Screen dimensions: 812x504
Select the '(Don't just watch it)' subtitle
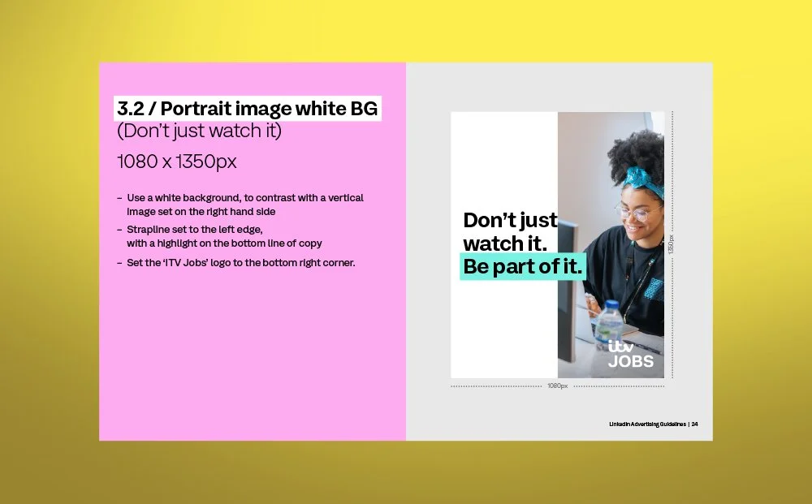click(x=200, y=131)
